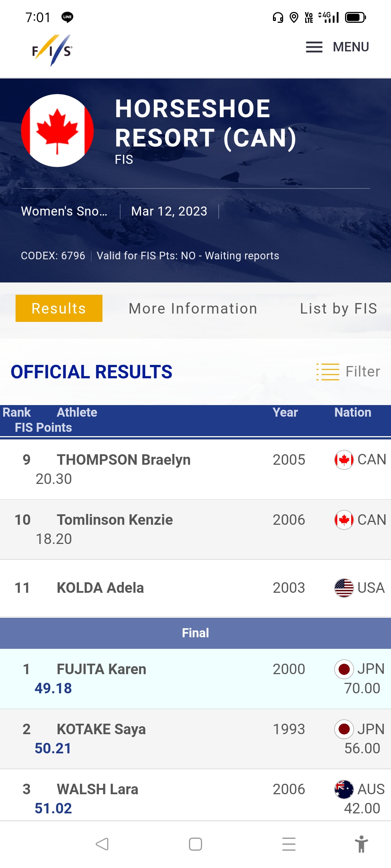Tap Android back navigation arrow
This screenshot has height=868, width=391.
click(x=102, y=844)
